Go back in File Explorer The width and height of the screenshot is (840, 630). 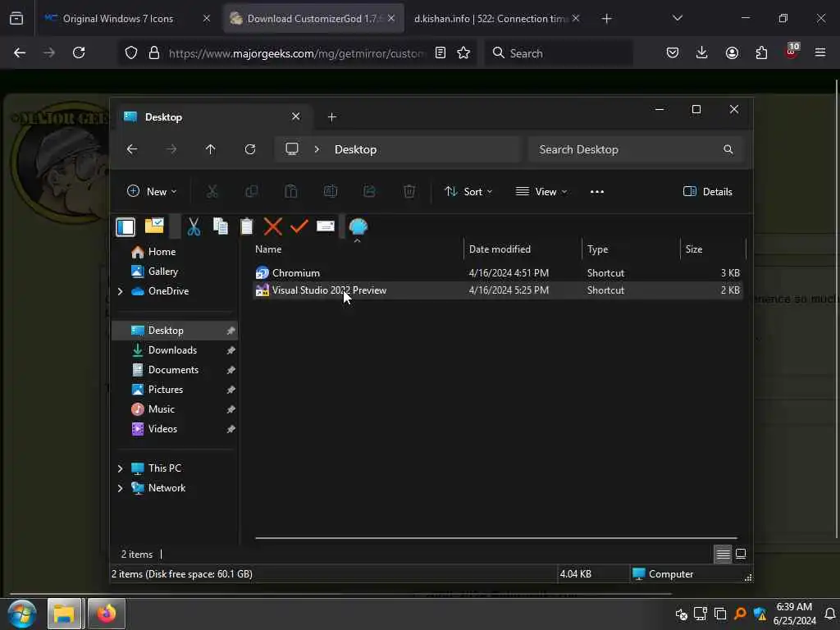(132, 149)
